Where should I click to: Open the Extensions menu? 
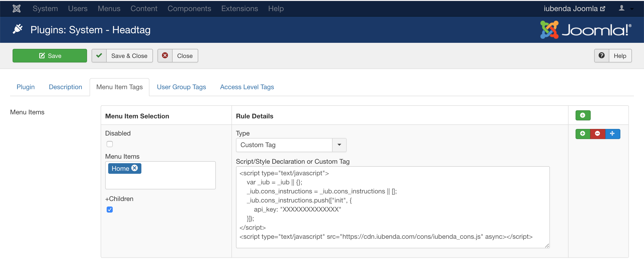[x=239, y=8]
